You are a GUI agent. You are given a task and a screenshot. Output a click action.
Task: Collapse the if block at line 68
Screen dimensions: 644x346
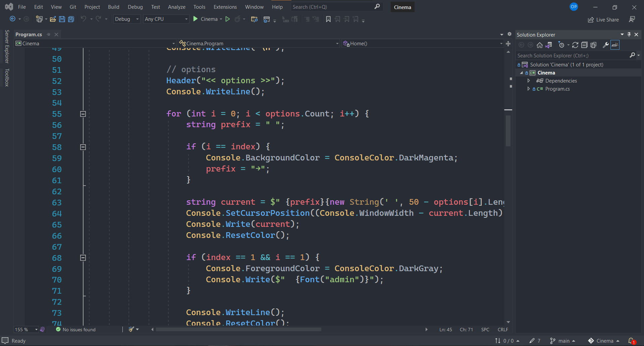83,258
